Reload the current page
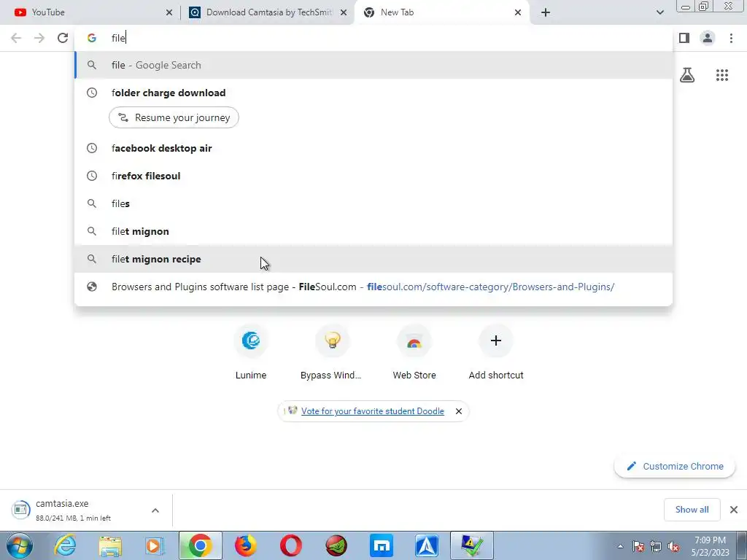This screenshot has height=560, width=747. (63, 38)
